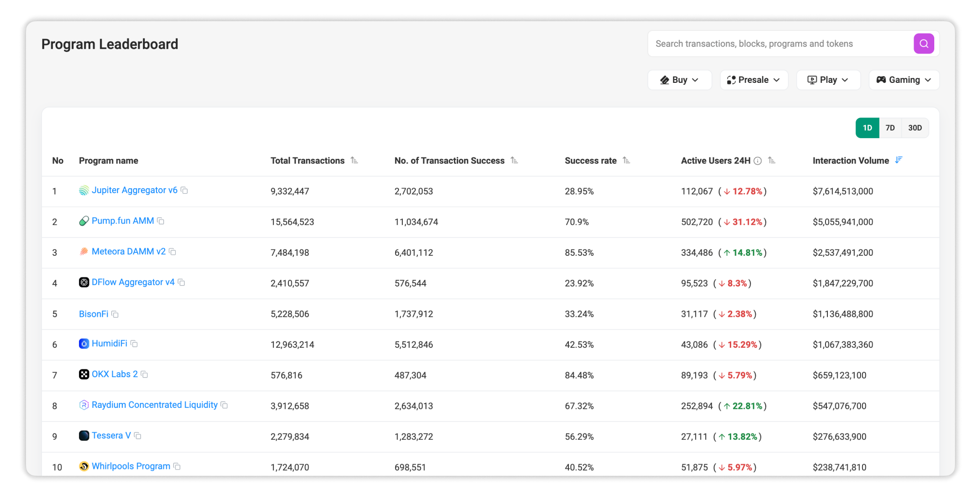Open the Buy dropdown
Screen dimensions: 980x497
click(x=680, y=79)
